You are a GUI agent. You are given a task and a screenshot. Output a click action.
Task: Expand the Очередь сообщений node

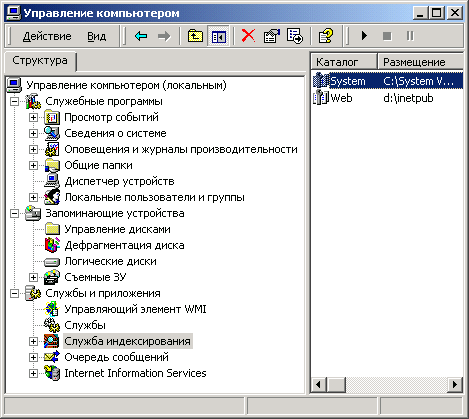pyautogui.click(x=33, y=357)
